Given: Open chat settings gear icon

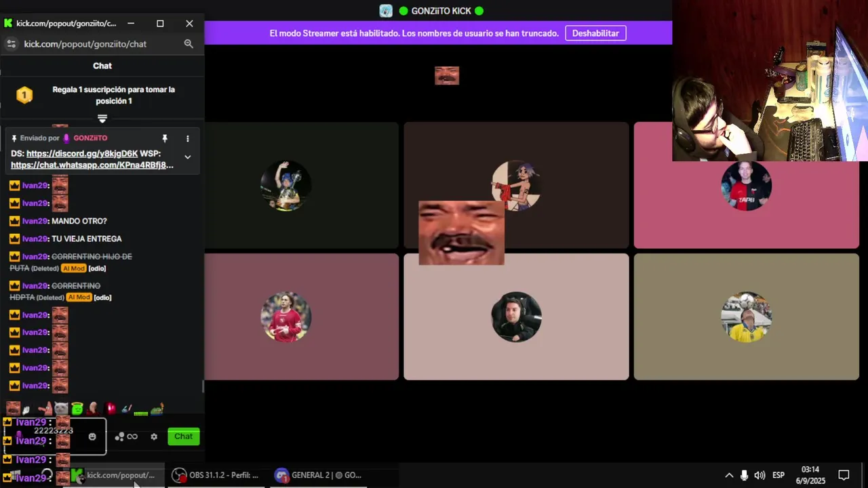Looking at the screenshot, I should [154, 436].
